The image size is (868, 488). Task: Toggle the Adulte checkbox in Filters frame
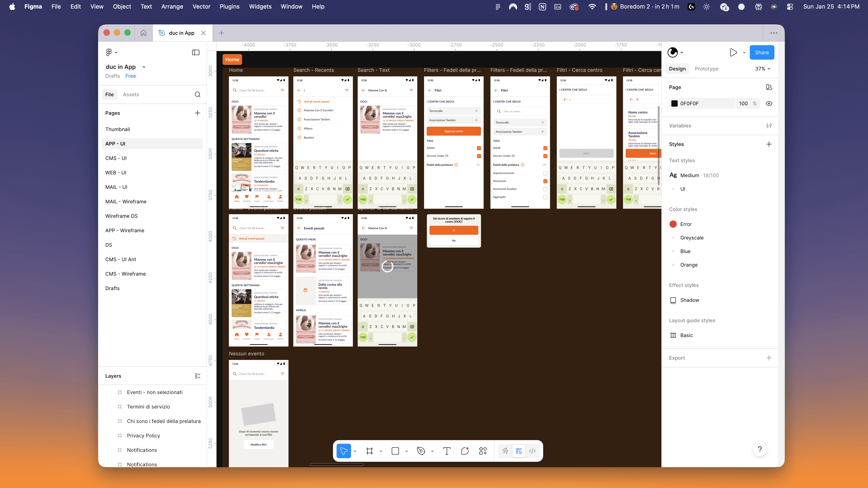click(479, 148)
